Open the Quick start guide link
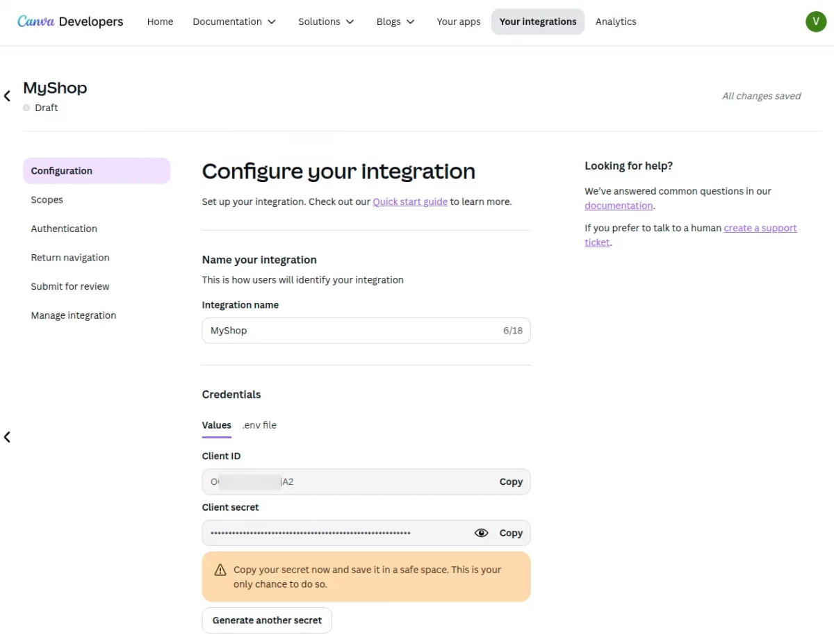This screenshot has height=644, width=834. (410, 201)
